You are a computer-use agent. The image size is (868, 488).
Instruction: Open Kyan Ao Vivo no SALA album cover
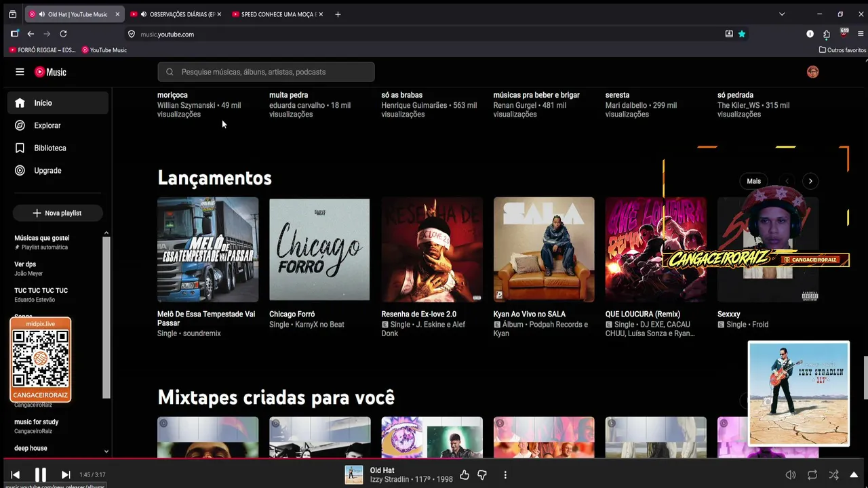pyautogui.click(x=544, y=249)
